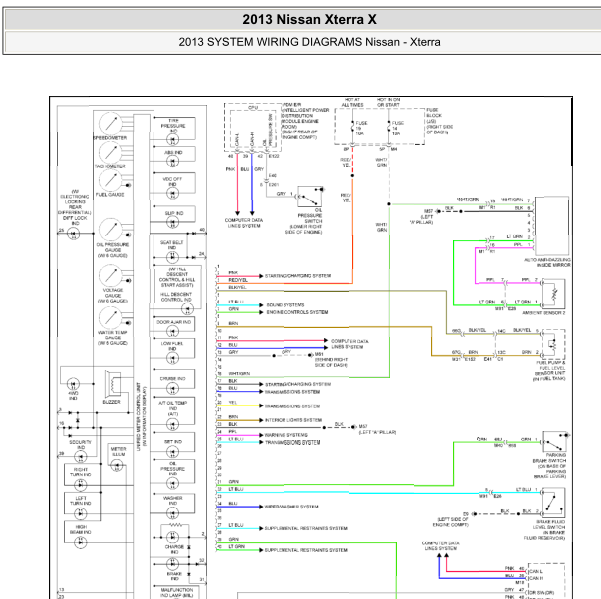Image resolution: width=601 pixels, height=599 pixels.
Task: Click the IPDM E/R module description text
Action: (x=305, y=121)
